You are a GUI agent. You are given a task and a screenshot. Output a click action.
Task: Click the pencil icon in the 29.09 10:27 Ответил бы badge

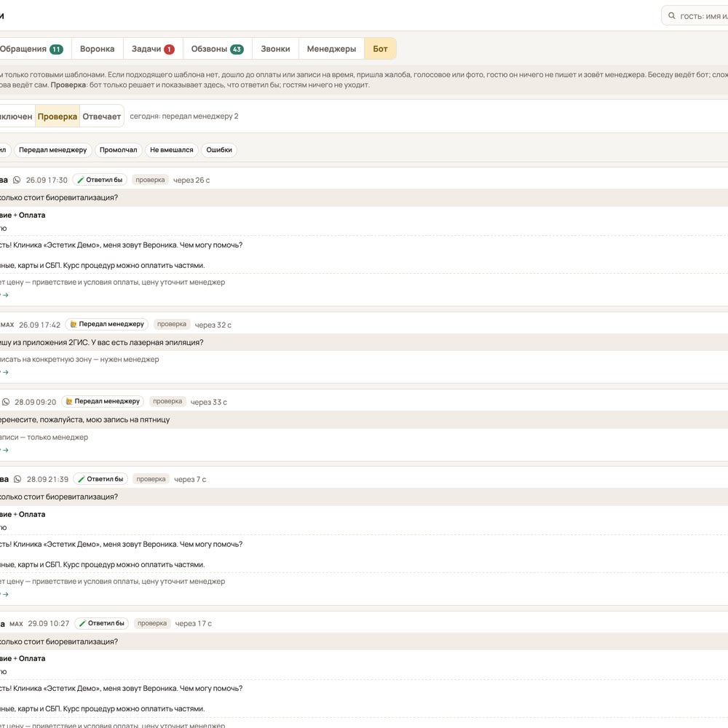point(83,624)
